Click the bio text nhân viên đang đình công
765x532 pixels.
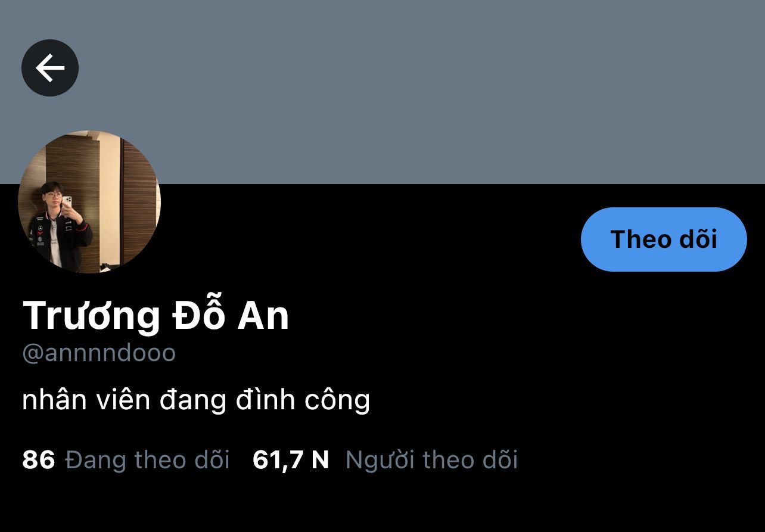196,400
